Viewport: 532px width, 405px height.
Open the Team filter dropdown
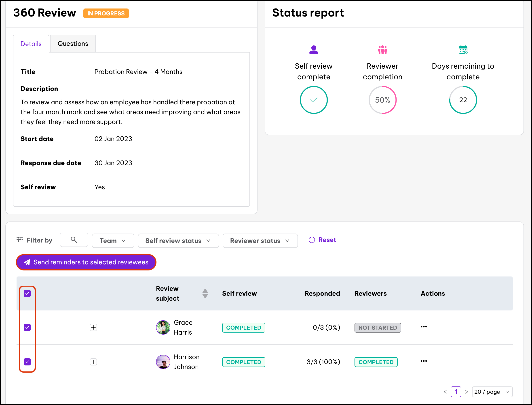tap(113, 240)
